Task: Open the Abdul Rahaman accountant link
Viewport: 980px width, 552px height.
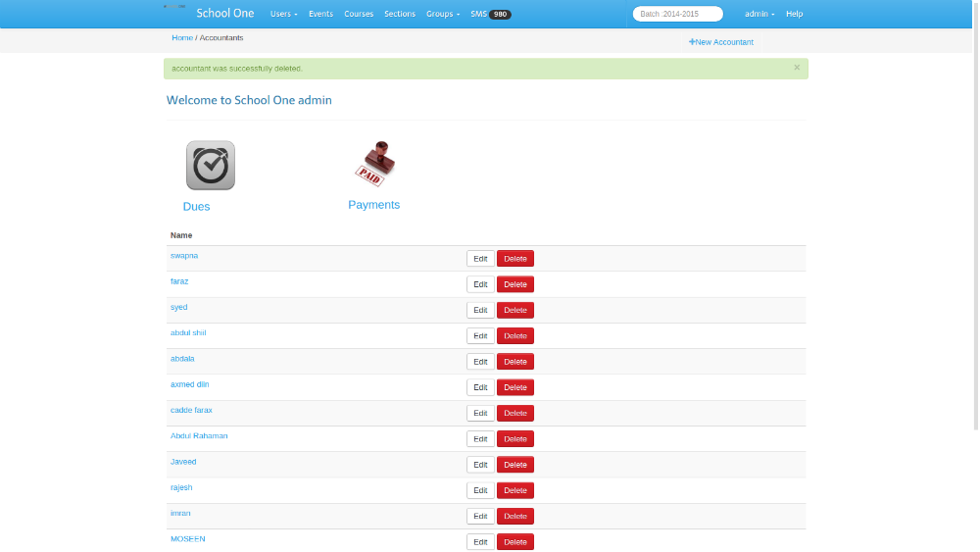Action: [x=199, y=435]
